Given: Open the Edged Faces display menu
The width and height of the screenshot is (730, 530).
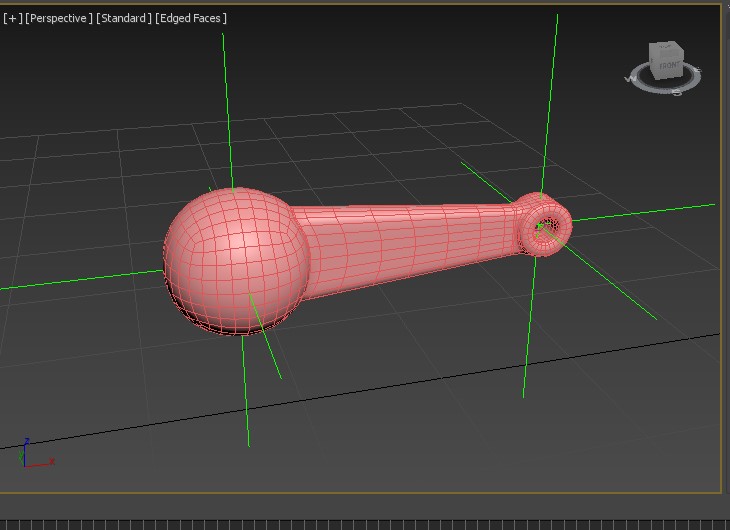Looking at the screenshot, I should point(191,18).
